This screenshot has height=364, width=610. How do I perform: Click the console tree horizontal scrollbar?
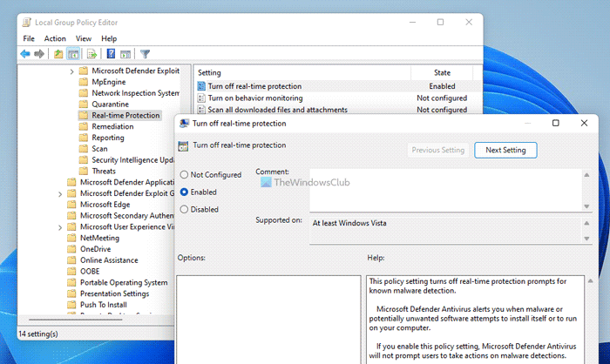click(x=76, y=320)
